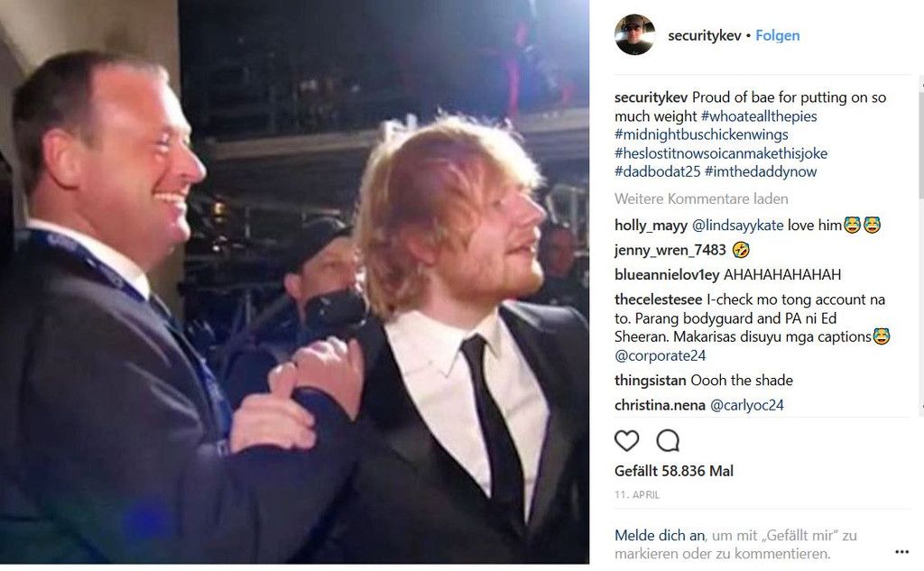This screenshot has width=924, height=571.
Task: Click the 11. April post date
Action: tap(637, 495)
